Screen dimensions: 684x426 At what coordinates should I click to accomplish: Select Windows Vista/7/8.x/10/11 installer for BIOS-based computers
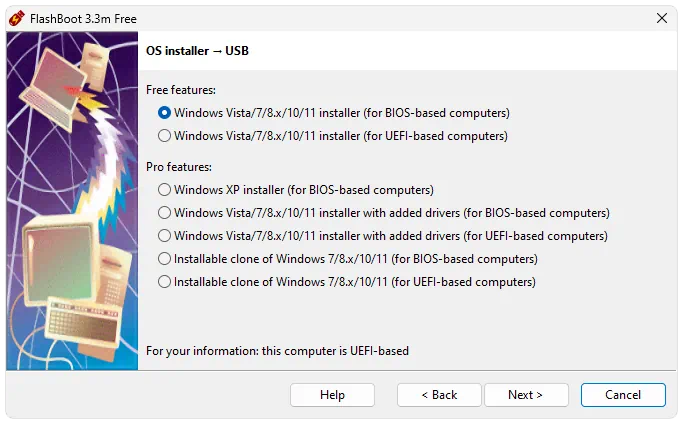pos(334,113)
